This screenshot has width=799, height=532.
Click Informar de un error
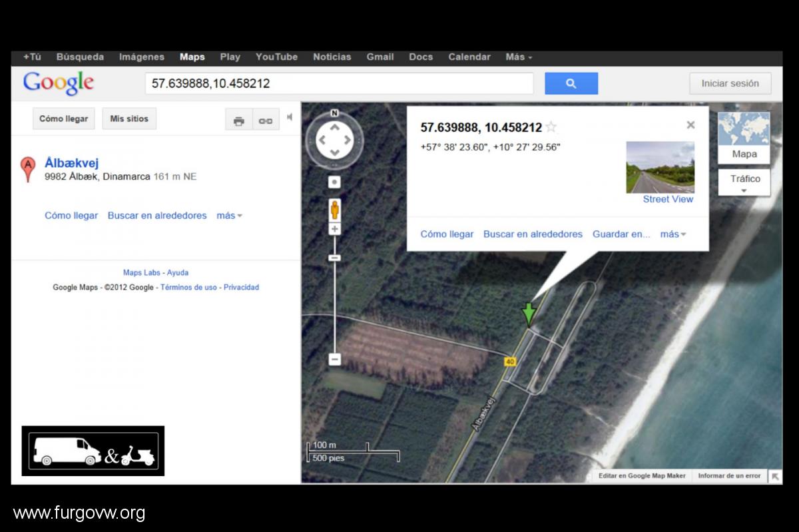coord(729,476)
